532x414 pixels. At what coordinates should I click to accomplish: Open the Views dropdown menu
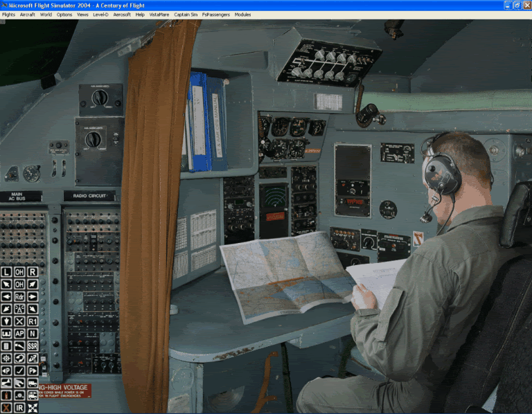click(x=82, y=15)
